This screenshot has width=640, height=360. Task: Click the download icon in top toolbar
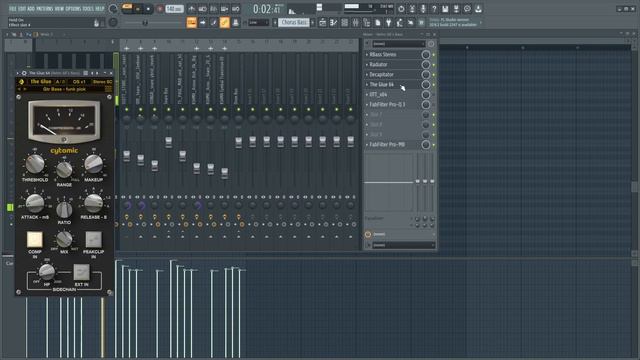478,9
